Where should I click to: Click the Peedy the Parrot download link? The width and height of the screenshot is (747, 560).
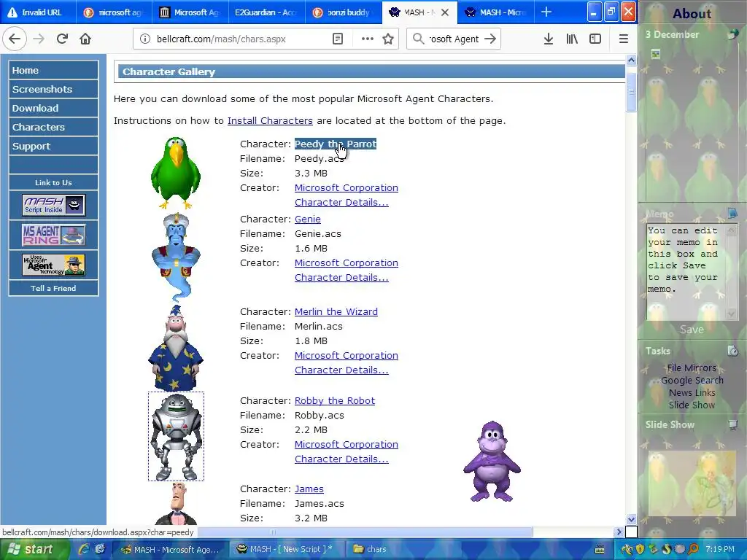pyautogui.click(x=336, y=144)
